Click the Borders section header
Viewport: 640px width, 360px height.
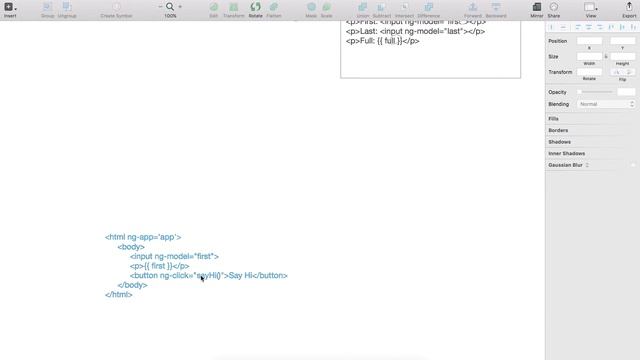point(558,130)
